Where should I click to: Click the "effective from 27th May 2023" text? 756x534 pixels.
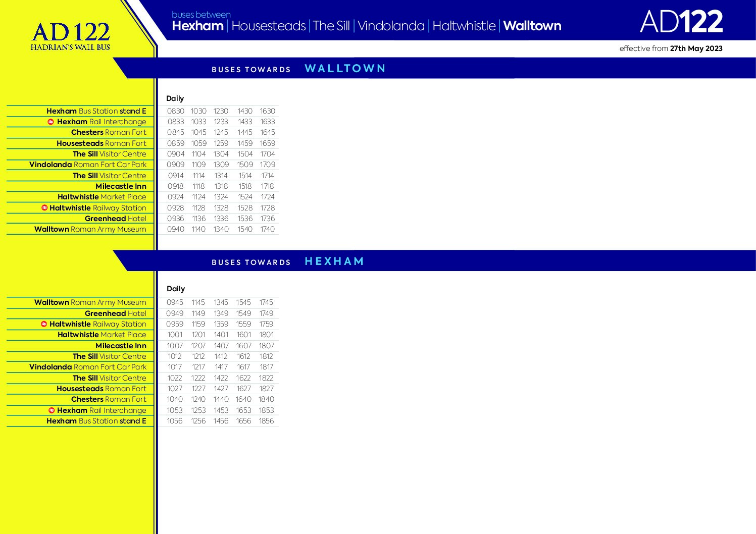(671, 48)
